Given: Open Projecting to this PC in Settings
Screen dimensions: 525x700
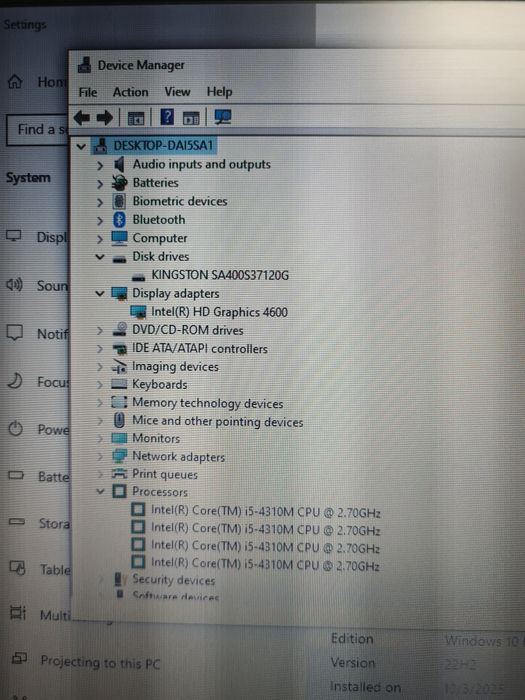Looking at the screenshot, I should point(100,662).
